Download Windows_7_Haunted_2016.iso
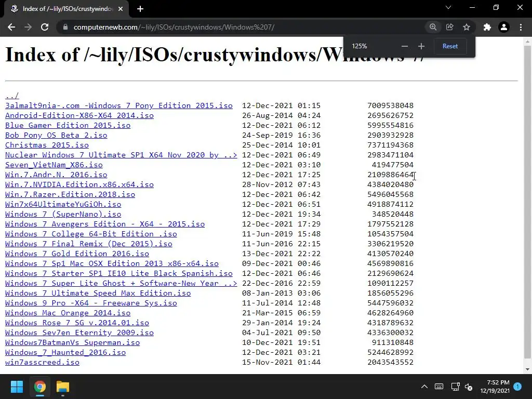Image resolution: width=532 pixels, height=399 pixels. (65, 352)
